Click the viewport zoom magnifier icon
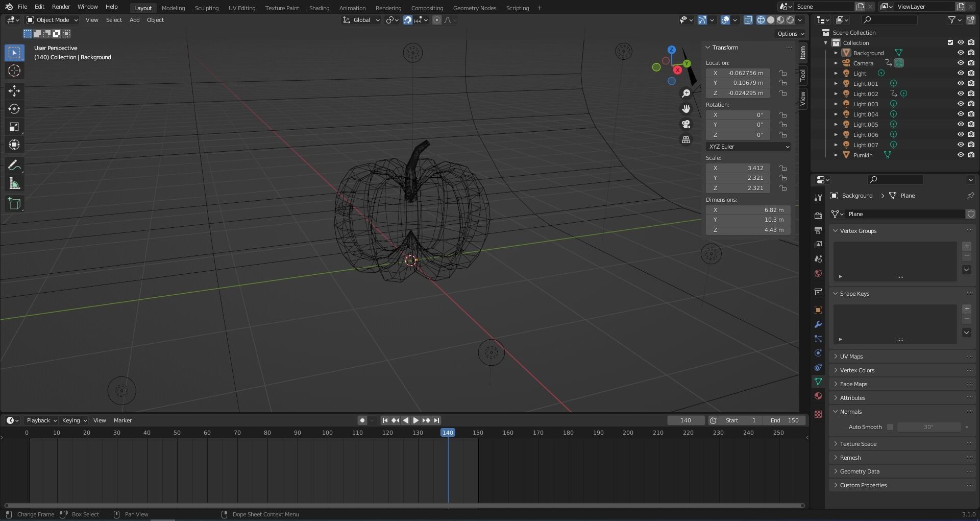 (686, 93)
